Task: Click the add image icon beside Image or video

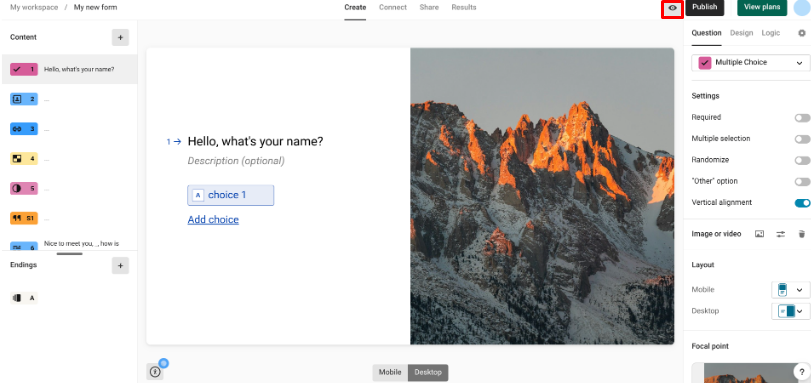Action: click(x=759, y=234)
